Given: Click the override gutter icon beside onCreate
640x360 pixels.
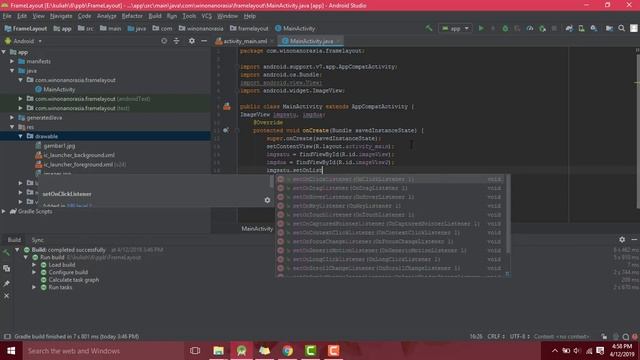Looking at the screenshot, I should click(x=226, y=130).
